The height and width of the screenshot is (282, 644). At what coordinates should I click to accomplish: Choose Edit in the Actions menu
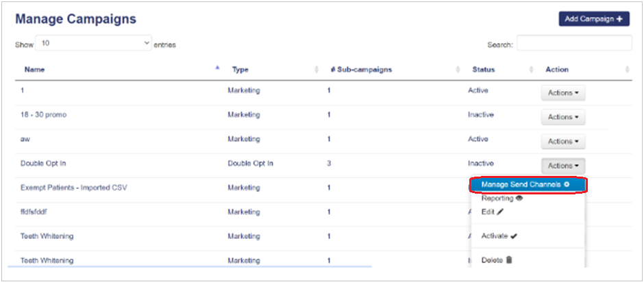point(528,212)
